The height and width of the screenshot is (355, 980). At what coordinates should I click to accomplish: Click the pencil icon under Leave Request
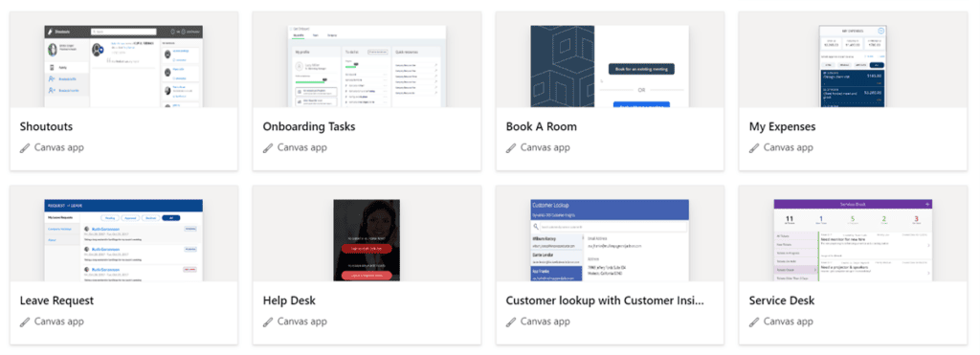click(x=25, y=322)
